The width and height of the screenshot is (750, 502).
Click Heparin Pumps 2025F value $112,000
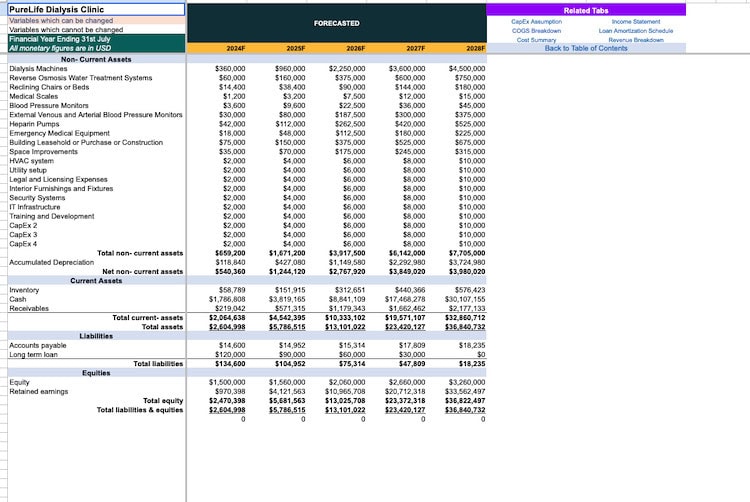click(290, 124)
